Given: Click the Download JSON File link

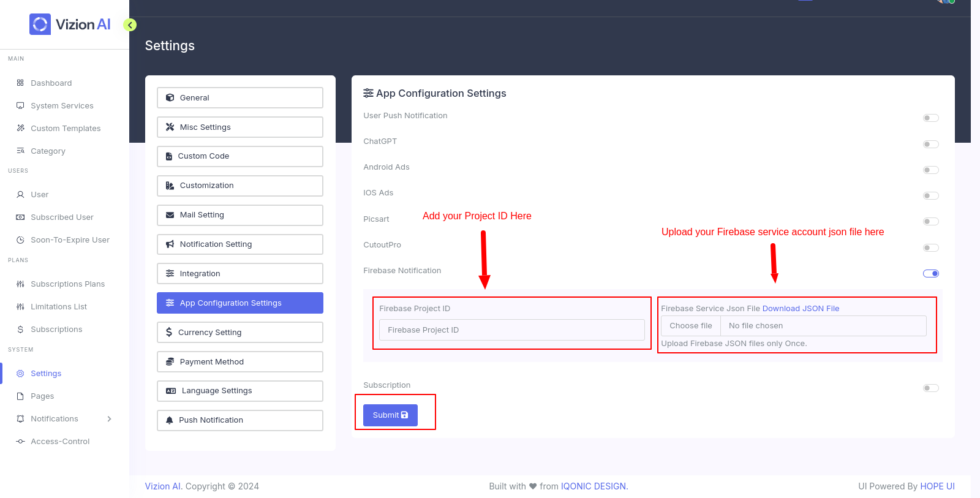Looking at the screenshot, I should [801, 309].
